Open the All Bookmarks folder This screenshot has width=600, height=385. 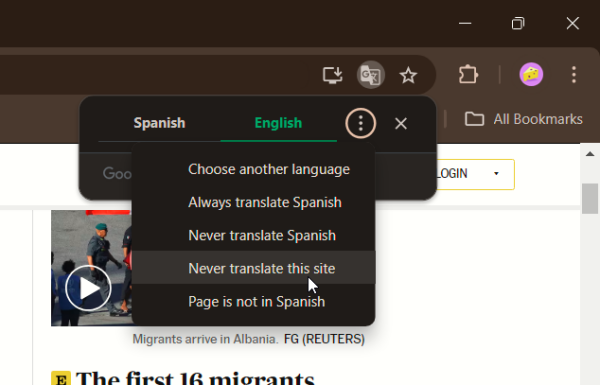[x=523, y=119]
